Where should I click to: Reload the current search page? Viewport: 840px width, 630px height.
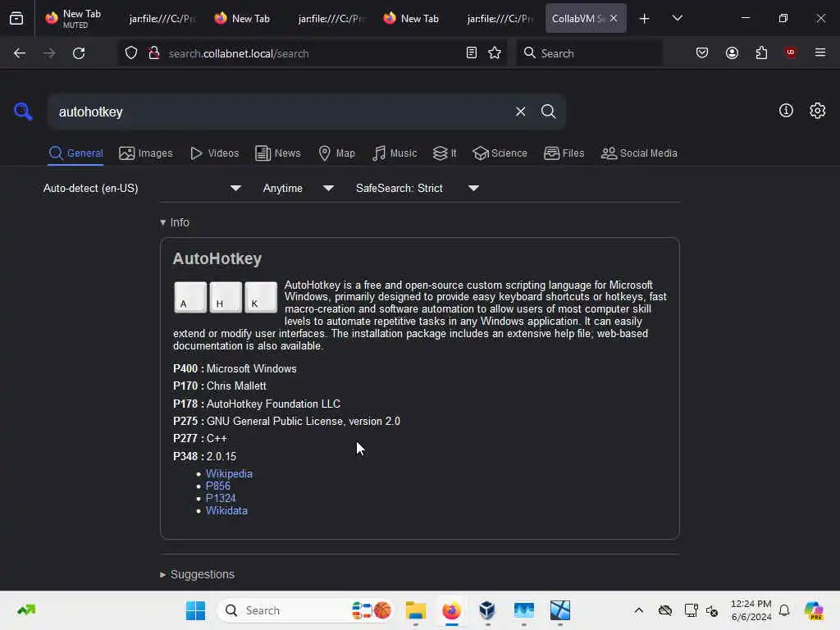(x=79, y=53)
